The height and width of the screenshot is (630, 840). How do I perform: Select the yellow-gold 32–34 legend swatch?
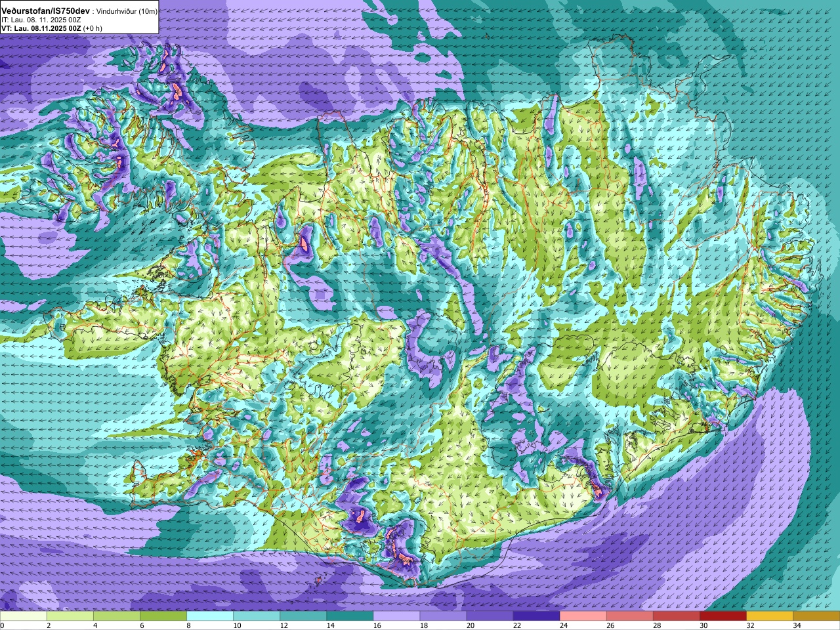(769, 616)
